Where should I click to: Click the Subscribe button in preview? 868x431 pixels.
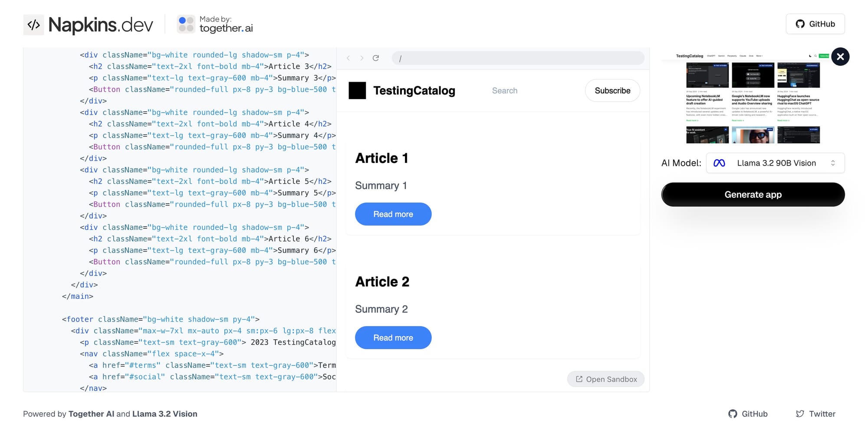(612, 91)
